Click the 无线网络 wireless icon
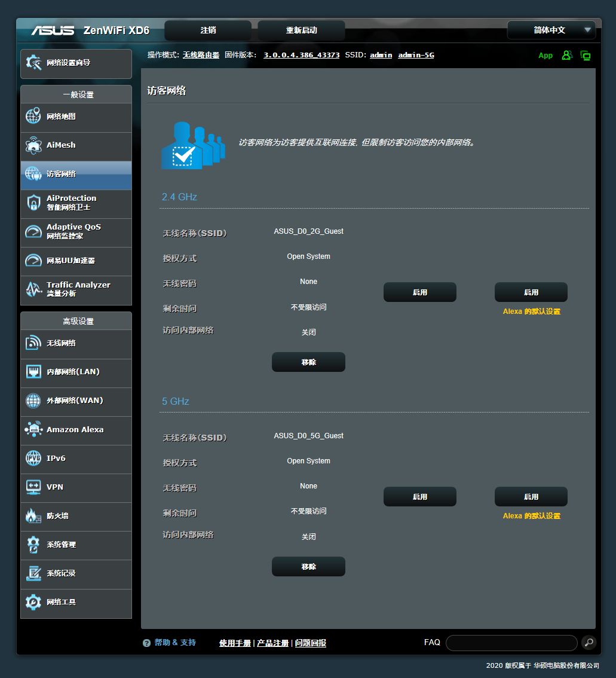The image size is (616, 678). click(x=33, y=343)
